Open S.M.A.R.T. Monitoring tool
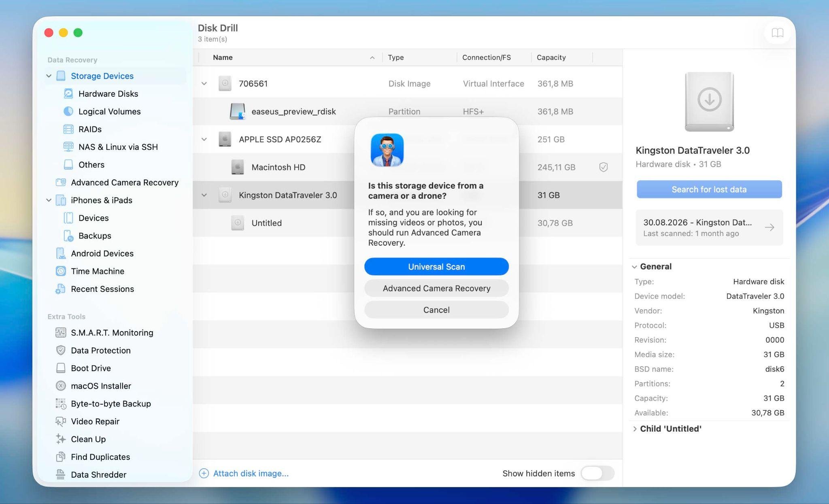Image resolution: width=829 pixels, height=504 pixels. tap(112, 333)
